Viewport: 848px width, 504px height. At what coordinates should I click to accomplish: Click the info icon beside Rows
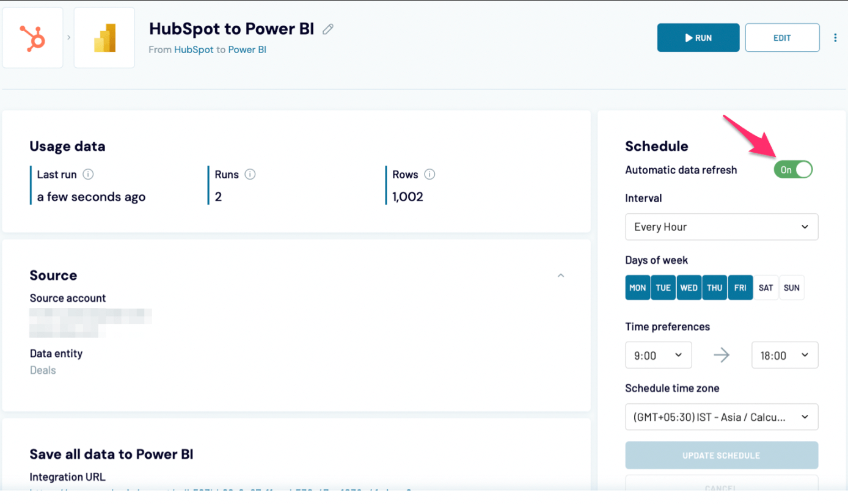pyautogui.click(x=429, y=174)
